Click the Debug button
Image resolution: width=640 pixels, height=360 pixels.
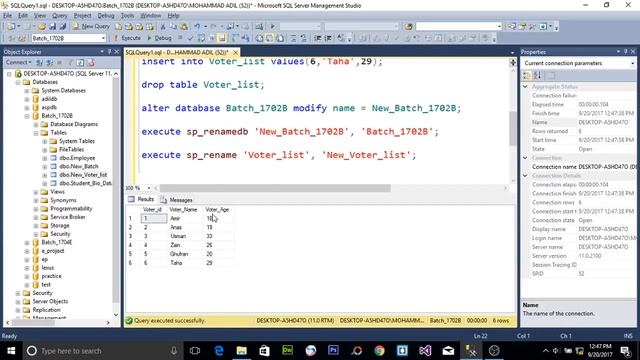click(160, 38)
